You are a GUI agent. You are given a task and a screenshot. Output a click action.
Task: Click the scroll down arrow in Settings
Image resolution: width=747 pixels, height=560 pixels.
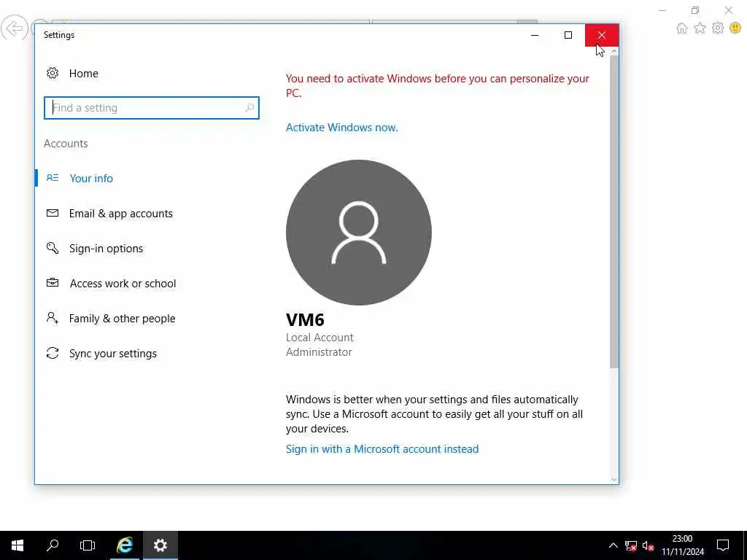[614, 480]
